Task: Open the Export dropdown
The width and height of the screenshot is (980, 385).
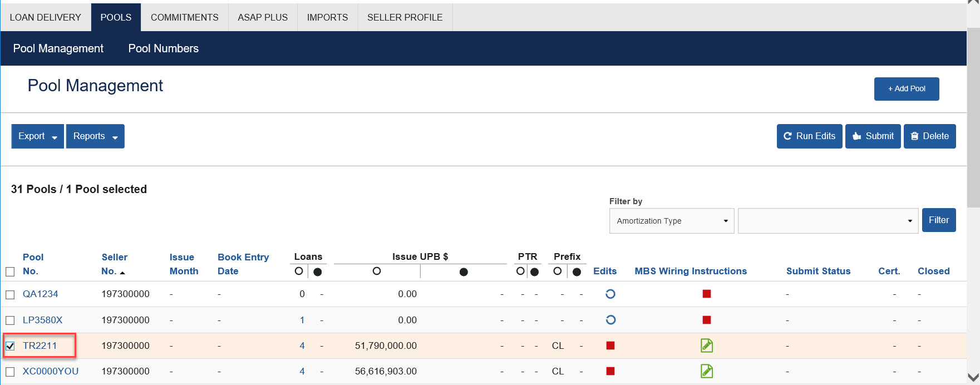Action: tap(38, 136)
